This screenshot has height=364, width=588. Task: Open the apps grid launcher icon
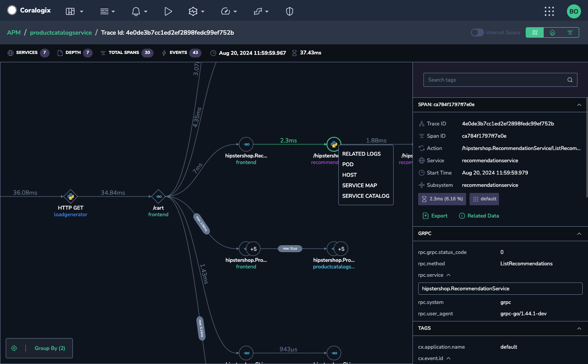click(x=549, y=12)
